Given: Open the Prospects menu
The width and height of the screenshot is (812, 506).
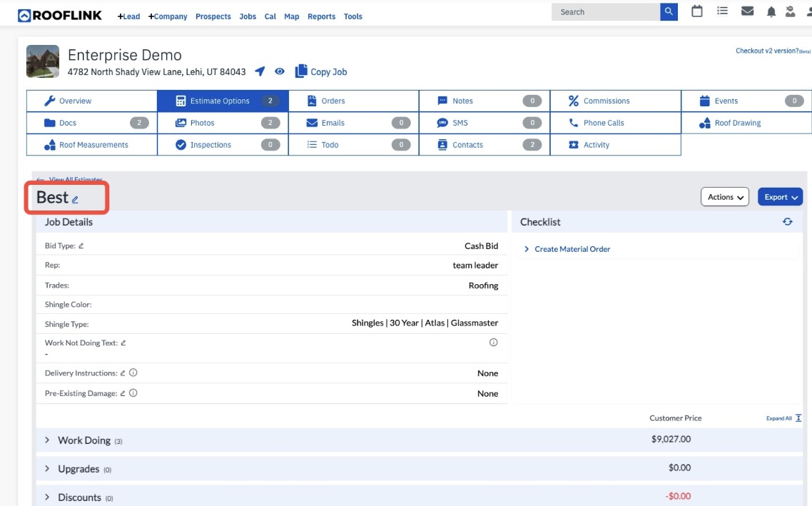Looking at the screenshot, I should tap(213, 16).
